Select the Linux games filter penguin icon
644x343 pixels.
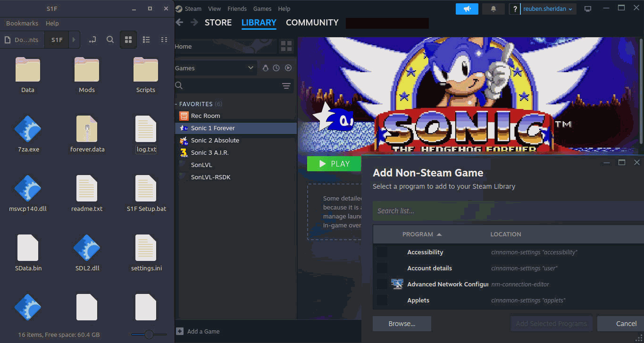click(266, 67)
